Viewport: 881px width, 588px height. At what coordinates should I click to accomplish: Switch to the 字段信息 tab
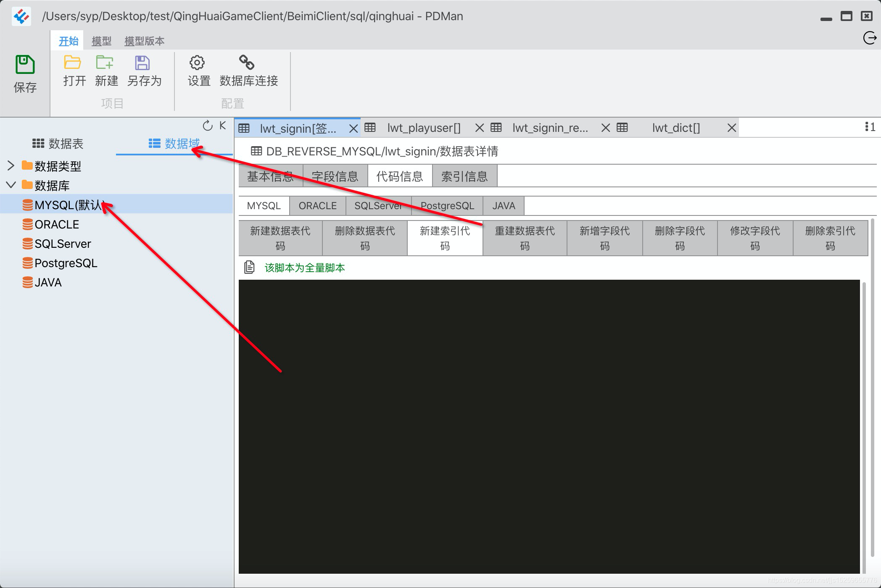(x=335, y=176)
